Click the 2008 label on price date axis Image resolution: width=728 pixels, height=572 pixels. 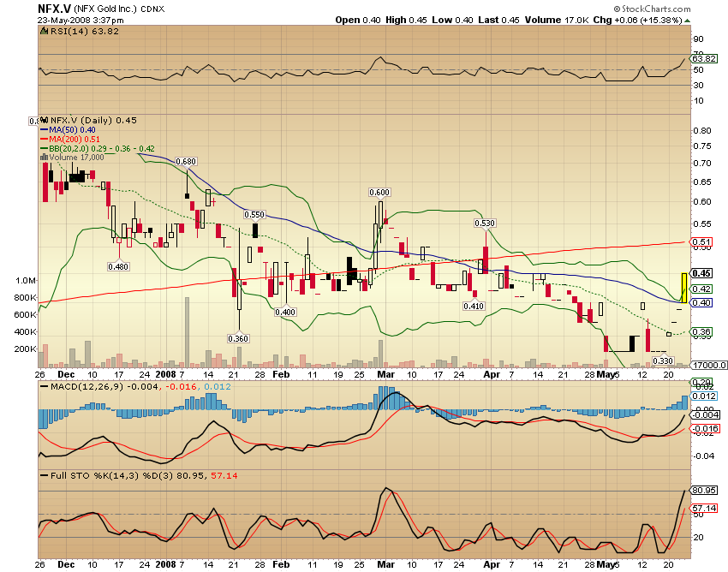[x=165, y=374]
